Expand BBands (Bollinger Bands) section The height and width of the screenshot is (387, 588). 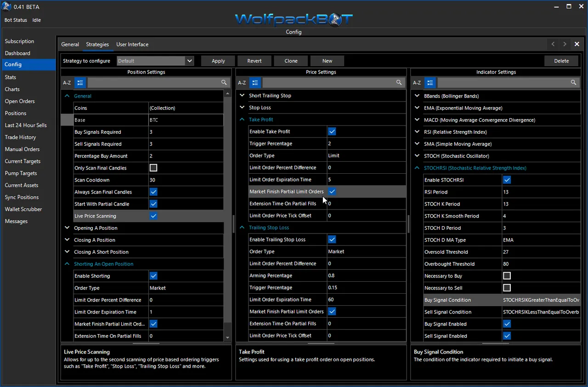click(x=417, y=96)
